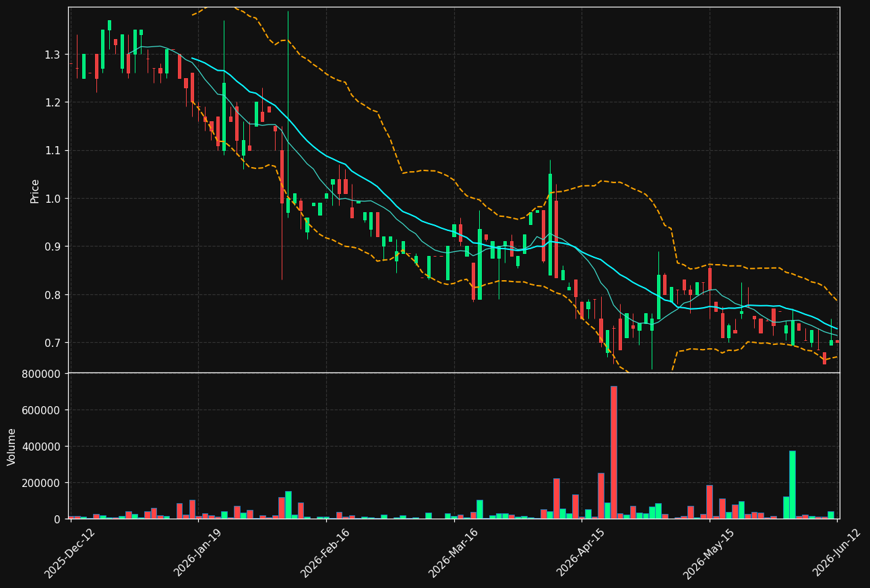Viewport: 870px width, 588px height.
Task: Click the 2026-Feb-16 date label
Action: click(x=325, y=553)
